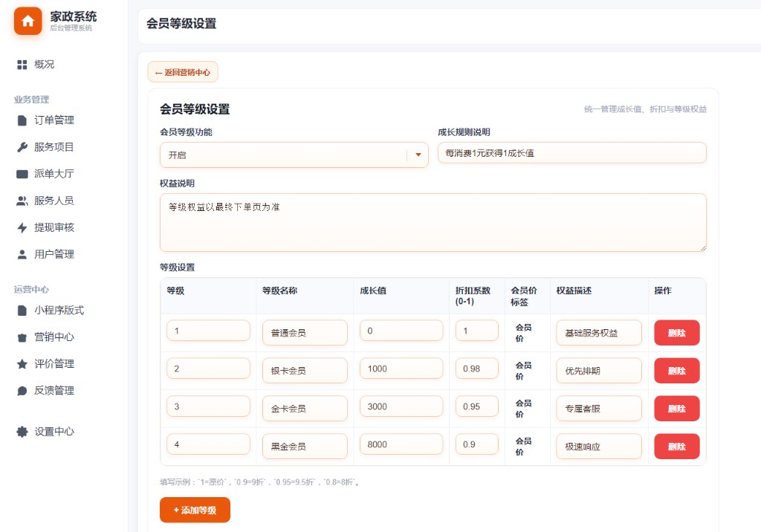The image size is (761, 532).
Task: Click the level number field of 黑金会员
Action: (208, 444)
